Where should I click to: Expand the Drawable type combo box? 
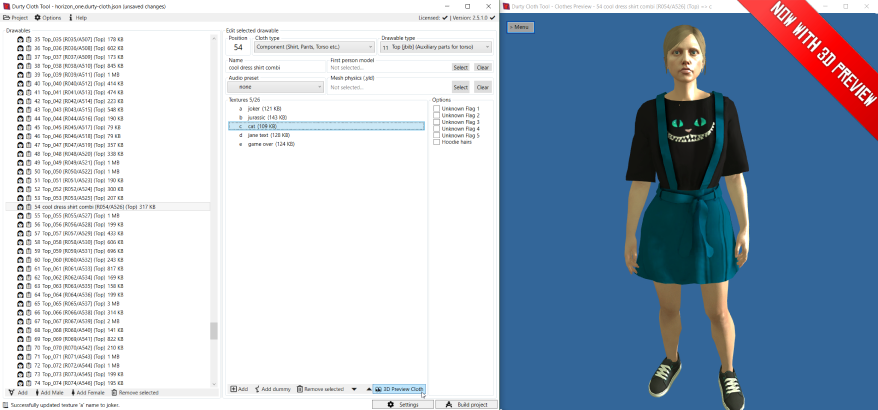coord(436,47)
